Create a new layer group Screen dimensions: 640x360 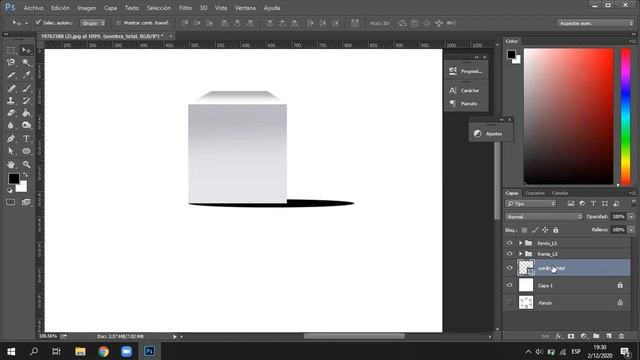pos(596,336)
